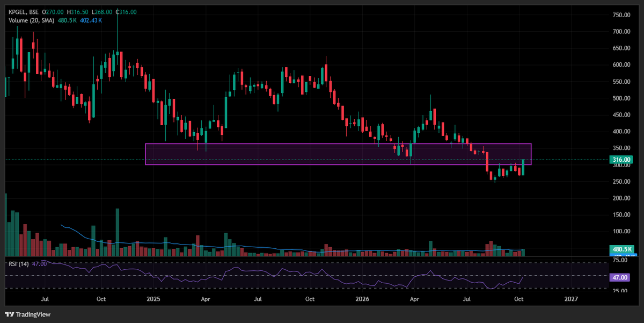Select the RSI (14) indicator legend
This screenshot has width=644, height=323.
(18, 264)
